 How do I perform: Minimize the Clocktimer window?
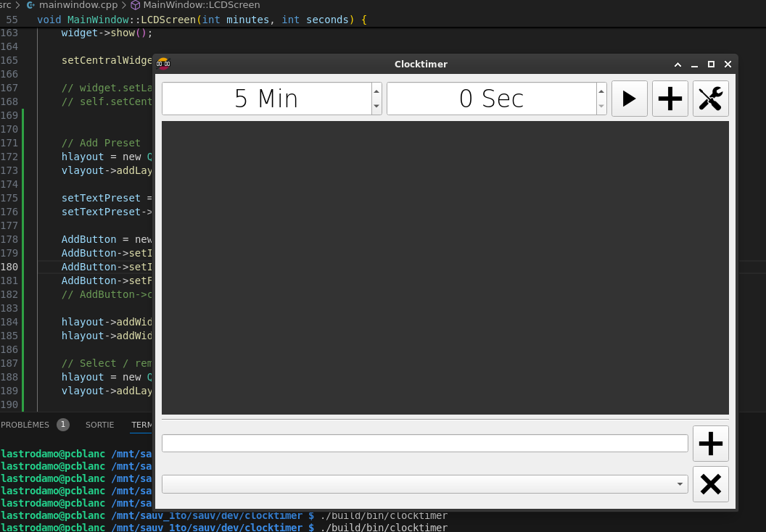(694, 65)
